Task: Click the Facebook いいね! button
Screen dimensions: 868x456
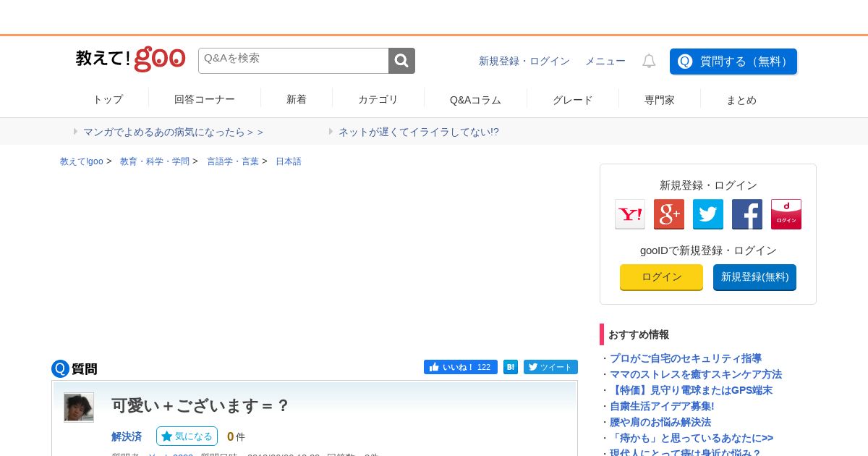Action: point(461,367)
